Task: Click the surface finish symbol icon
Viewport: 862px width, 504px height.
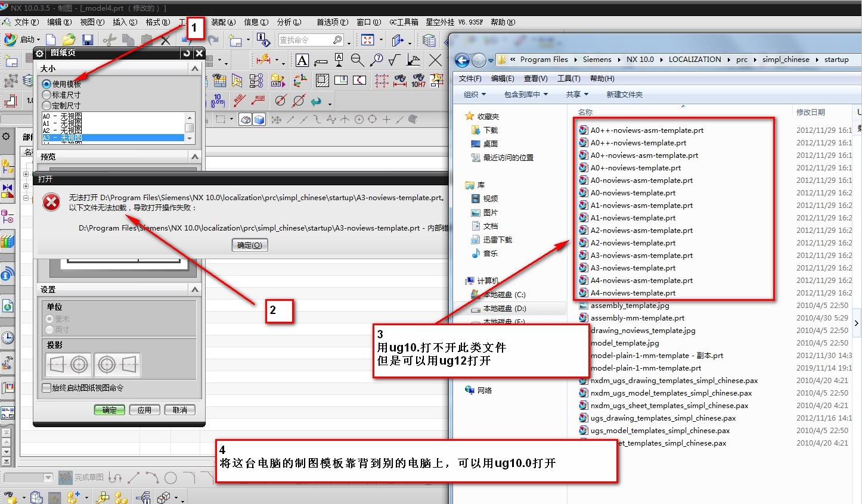Action: point(394,60)
